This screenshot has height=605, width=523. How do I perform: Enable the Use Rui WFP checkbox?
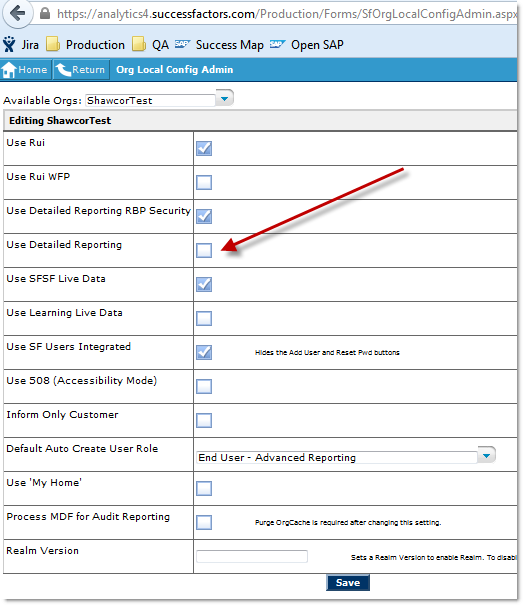(x=204, y=183)
